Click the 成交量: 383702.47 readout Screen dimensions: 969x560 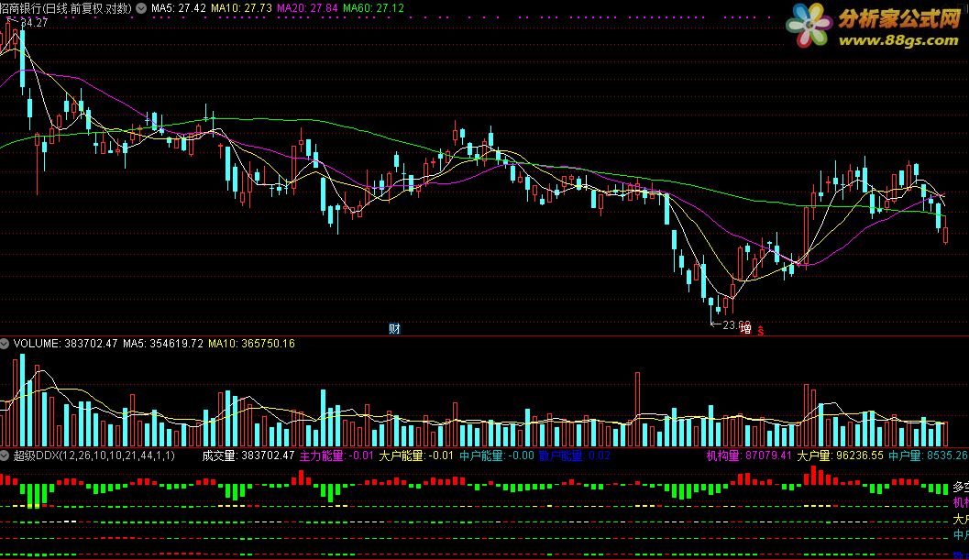click(248, 456)
